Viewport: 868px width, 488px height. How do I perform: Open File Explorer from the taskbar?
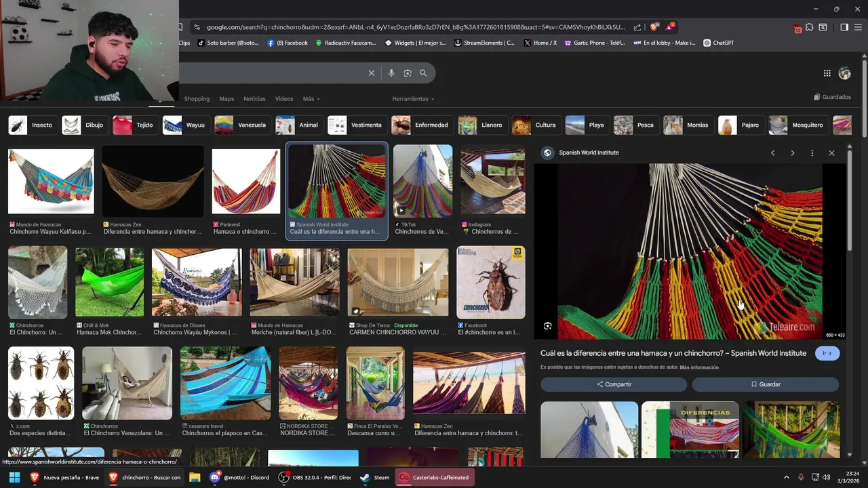(195, 477)
